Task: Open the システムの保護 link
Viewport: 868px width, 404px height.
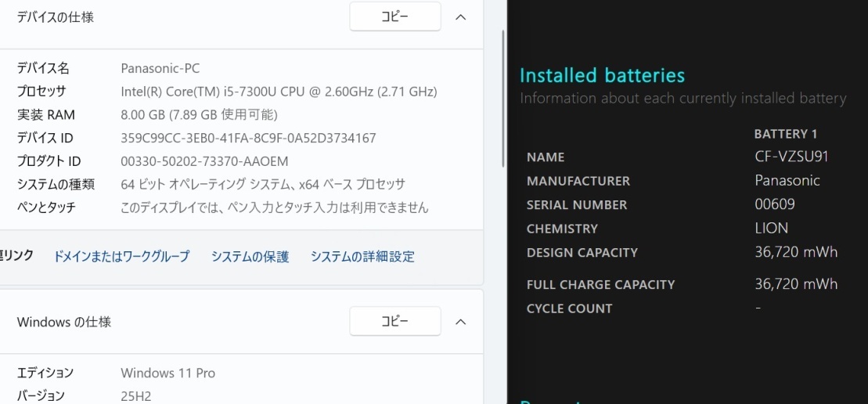Action: [x=250, y=256]
